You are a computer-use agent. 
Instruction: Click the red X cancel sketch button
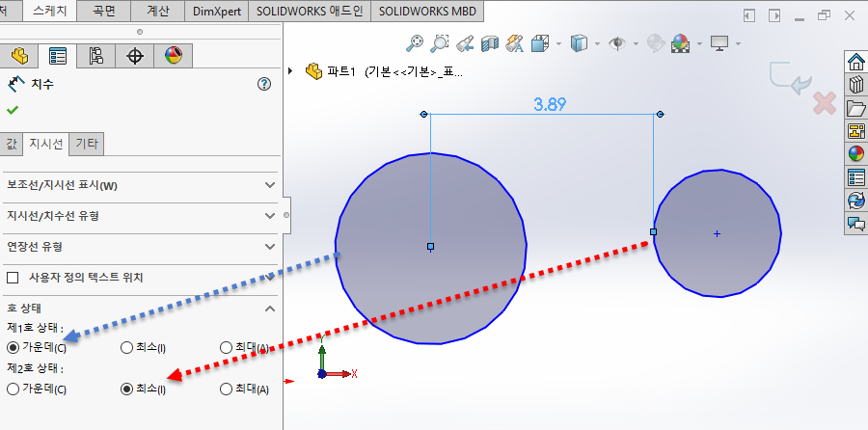click(824, 103)
